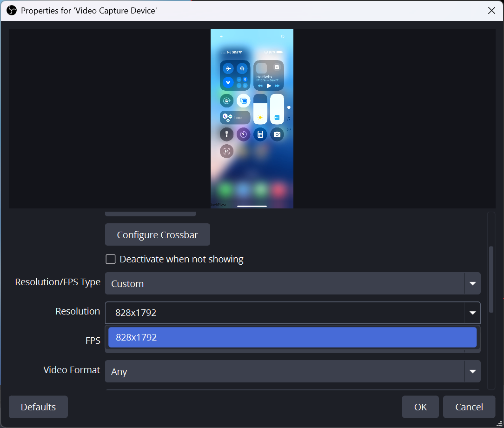This screenshot has width=504, height=428.
Task: Select the 828x1792 option from the Resolution list
Action: (292, 337)
